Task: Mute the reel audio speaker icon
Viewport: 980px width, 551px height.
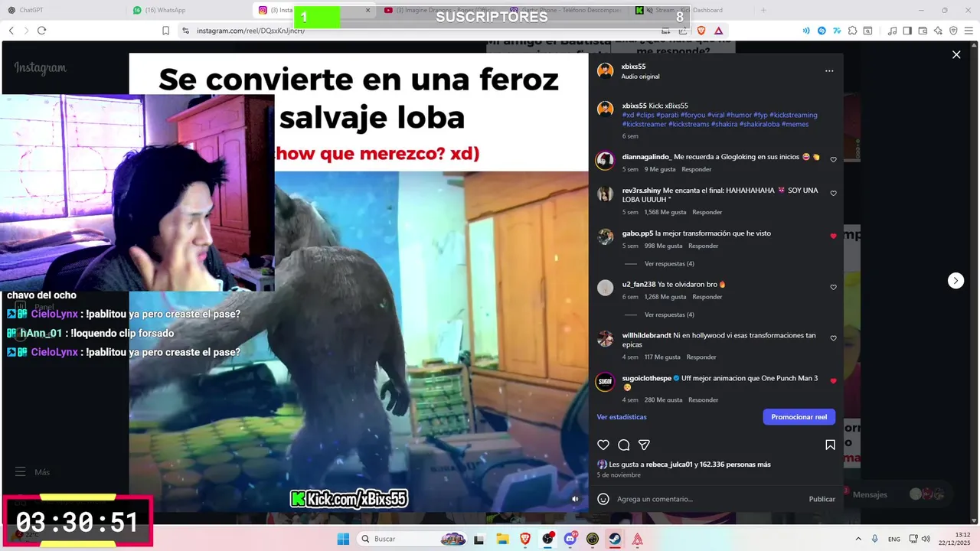Action: [575, 499]
